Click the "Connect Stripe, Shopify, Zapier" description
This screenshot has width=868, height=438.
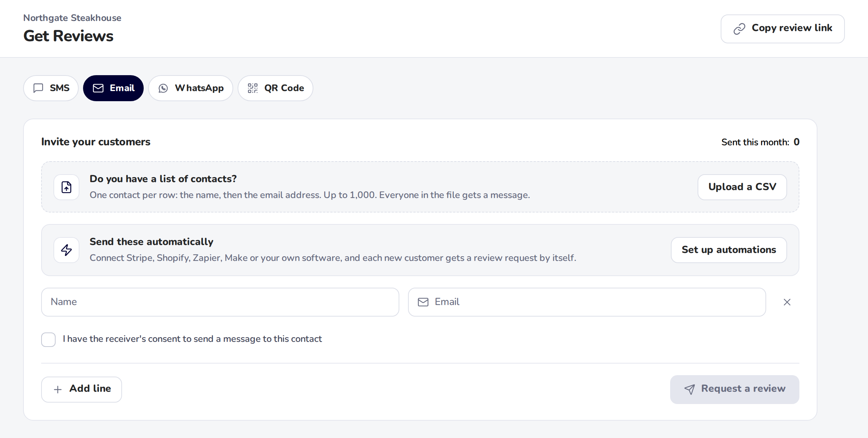(x=333, y=258)
